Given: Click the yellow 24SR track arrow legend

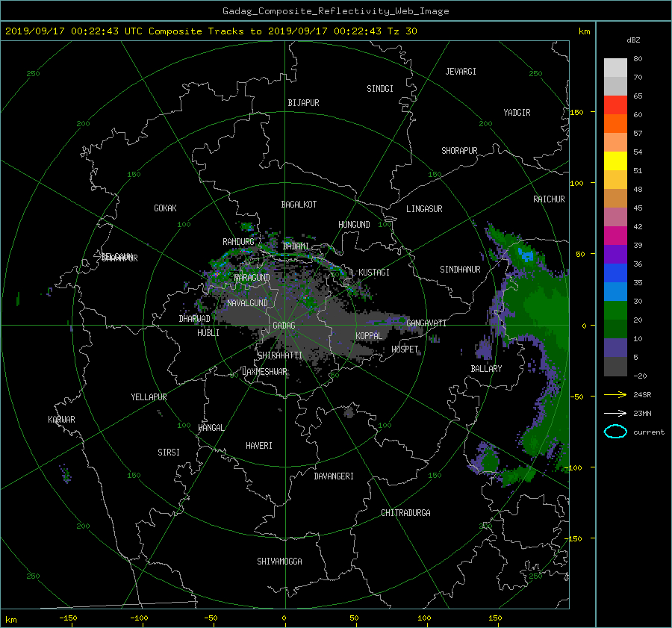Looking at the screenshot, I should tap(615, 394).
